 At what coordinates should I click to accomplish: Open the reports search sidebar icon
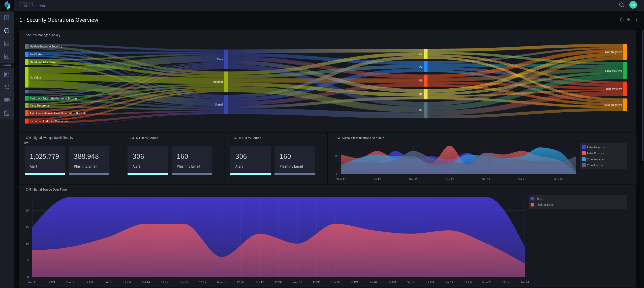[x=7, y=56]
